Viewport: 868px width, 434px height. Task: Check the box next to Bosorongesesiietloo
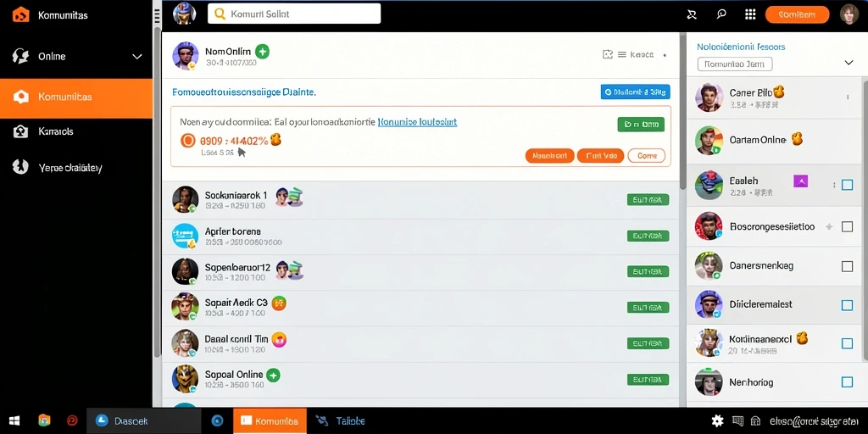point(847,226)
